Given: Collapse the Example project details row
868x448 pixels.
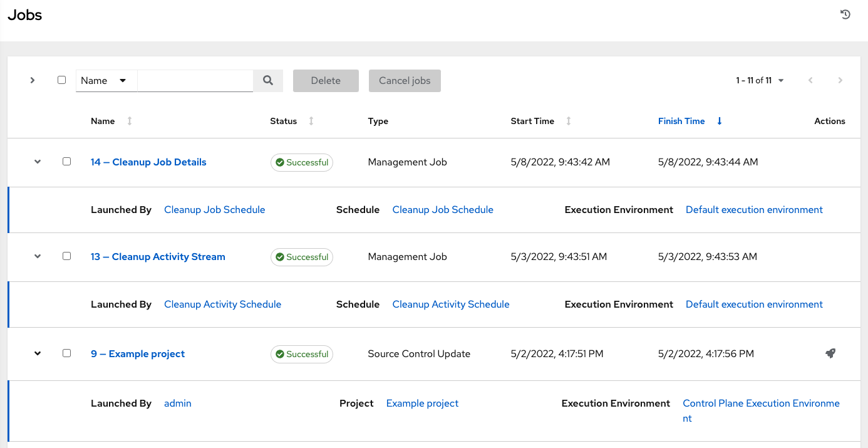Looking at the screenshot, I should tap(37, 353).
